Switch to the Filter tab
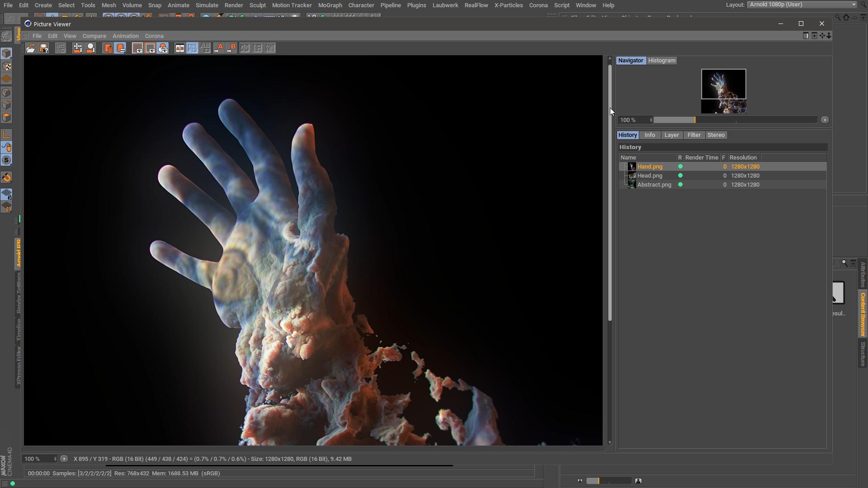Screen dimensions: 868x488 pyautogui.click(x=693, y=135)
